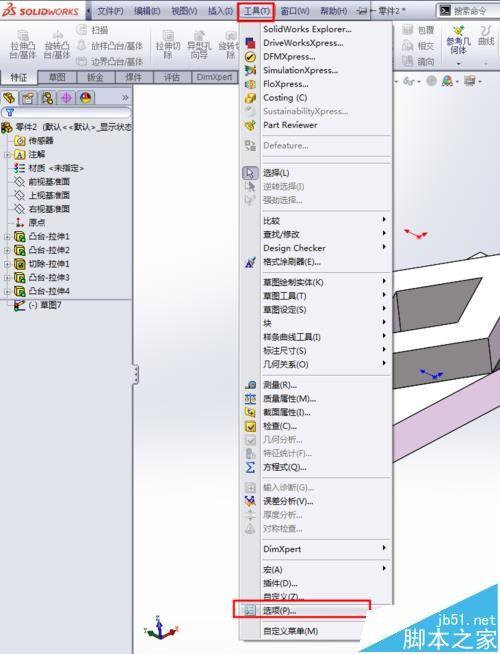Viewport: 500px width, 654px height.
Task: Switch to the 钣金 tab
Action: (95, 78)
